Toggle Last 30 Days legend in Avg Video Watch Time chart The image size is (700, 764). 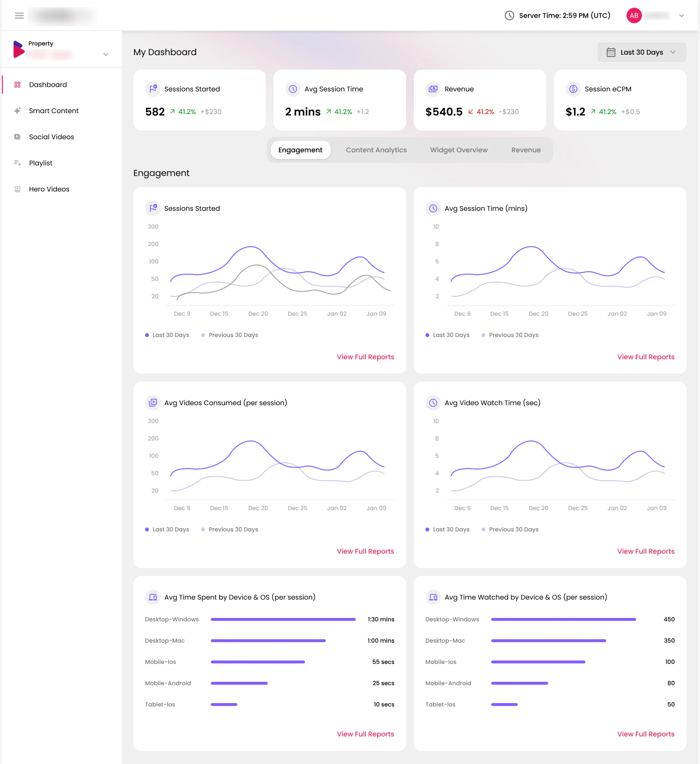[448, 529]
